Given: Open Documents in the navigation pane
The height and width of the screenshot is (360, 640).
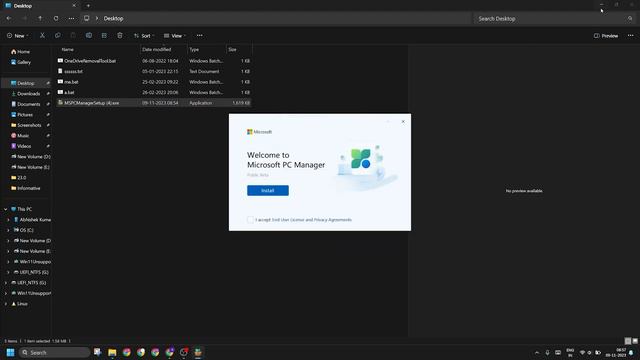Looking at the screenshot, I should [28, 104].
